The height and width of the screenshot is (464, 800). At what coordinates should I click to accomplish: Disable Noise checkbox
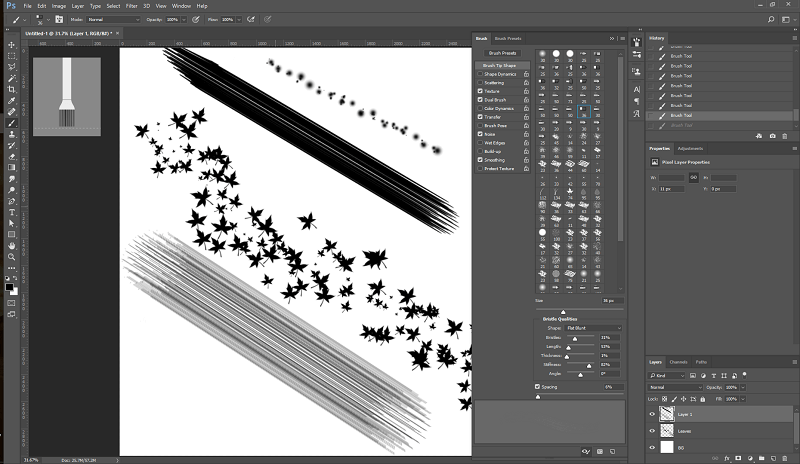click(480, 134)
